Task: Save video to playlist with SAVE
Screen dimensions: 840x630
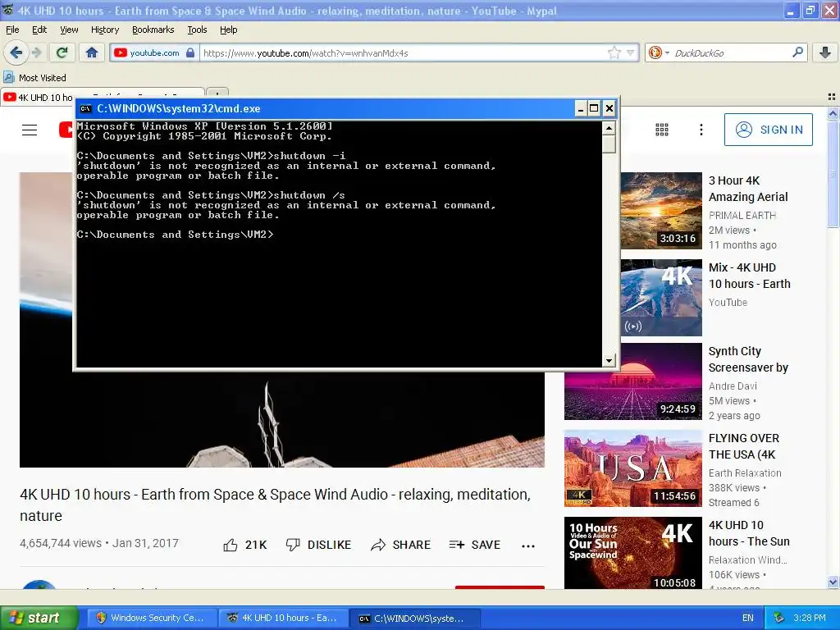Action: pyautogui.click(x=475, y=545)
